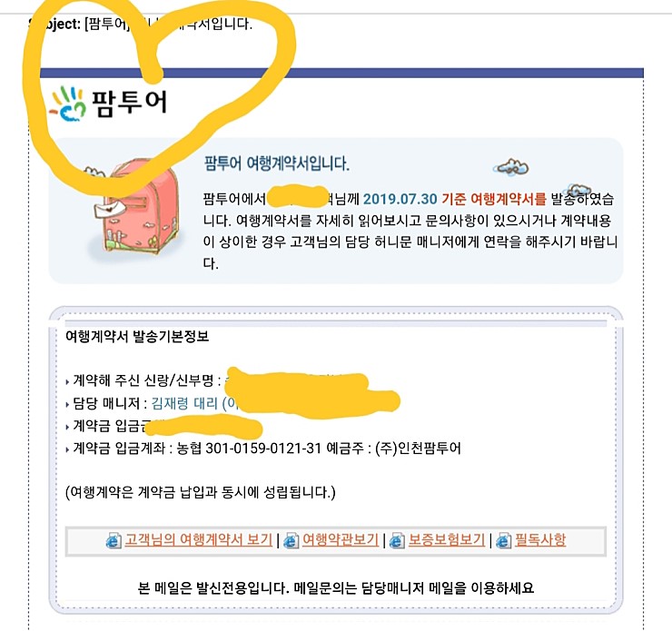Click the IE icon before 고객님의 여행계약서 보기
Screen dimensions: 672x631
pyautogui.click(x=114, y=540)
